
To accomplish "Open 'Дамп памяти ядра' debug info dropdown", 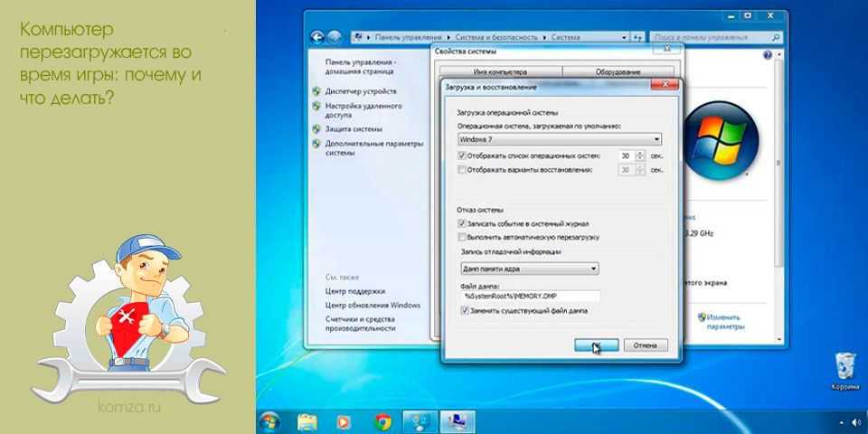I will [530, 269].
